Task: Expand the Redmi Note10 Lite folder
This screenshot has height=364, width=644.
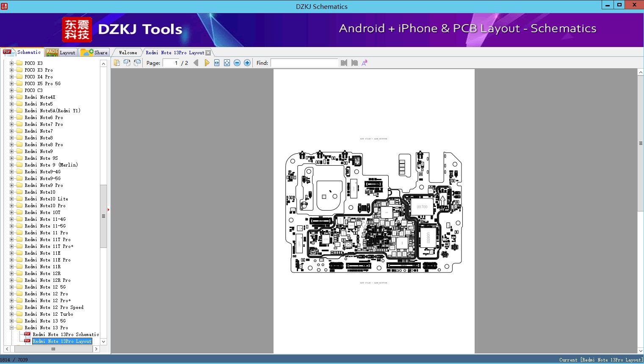Action: [x=12, y=199]
